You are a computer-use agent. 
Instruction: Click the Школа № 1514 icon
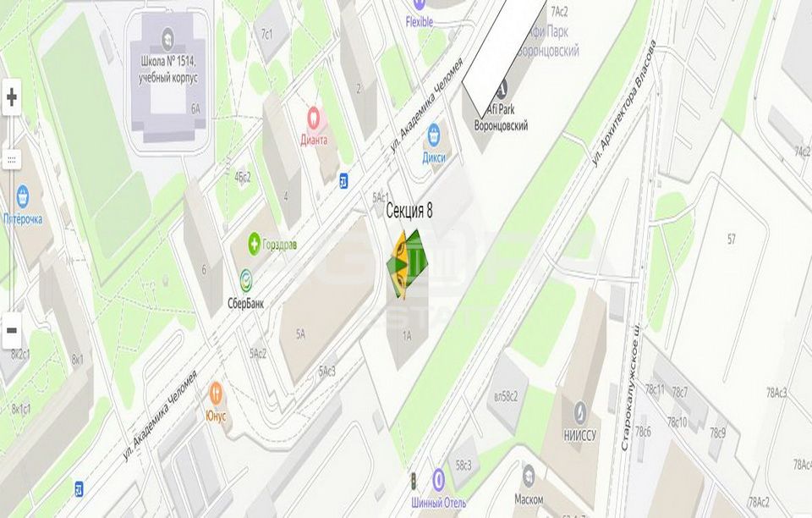pyautogui.click(x=167, y=38)
